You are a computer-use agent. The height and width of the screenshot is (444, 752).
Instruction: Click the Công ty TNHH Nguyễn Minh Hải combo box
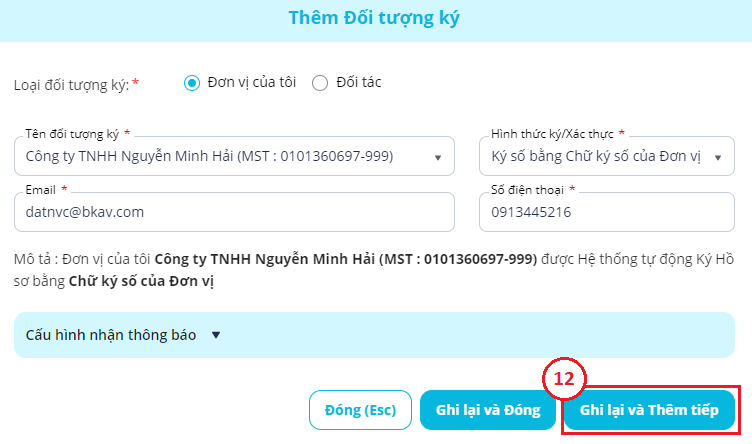click(x=220, y=156)
